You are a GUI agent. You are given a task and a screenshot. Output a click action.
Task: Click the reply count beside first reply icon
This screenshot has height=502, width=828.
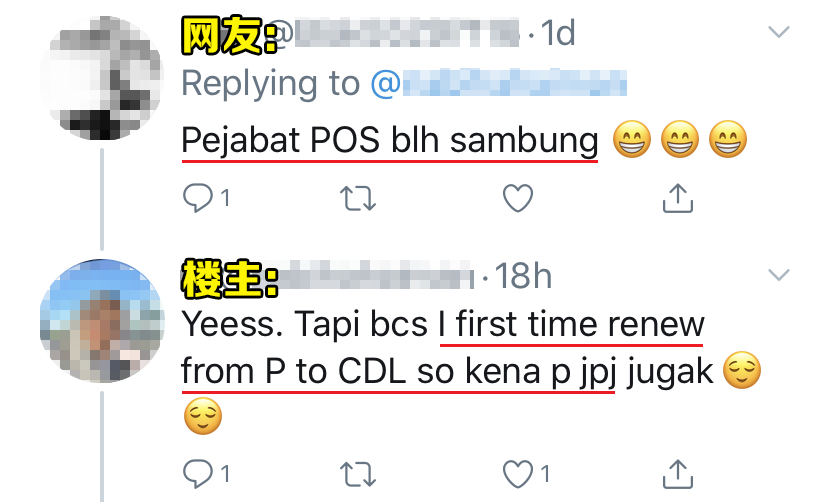point(225,198)
